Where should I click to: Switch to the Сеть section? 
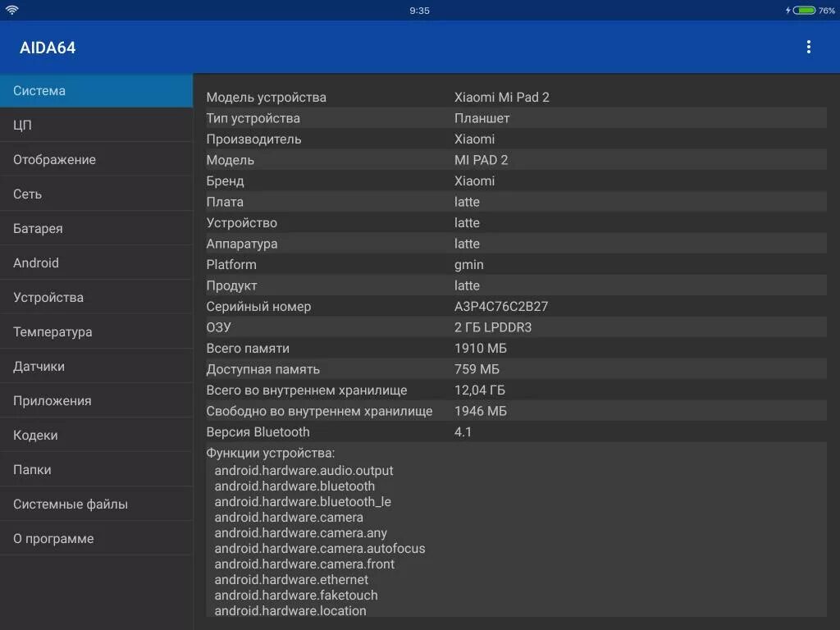[x=97, y=194]
